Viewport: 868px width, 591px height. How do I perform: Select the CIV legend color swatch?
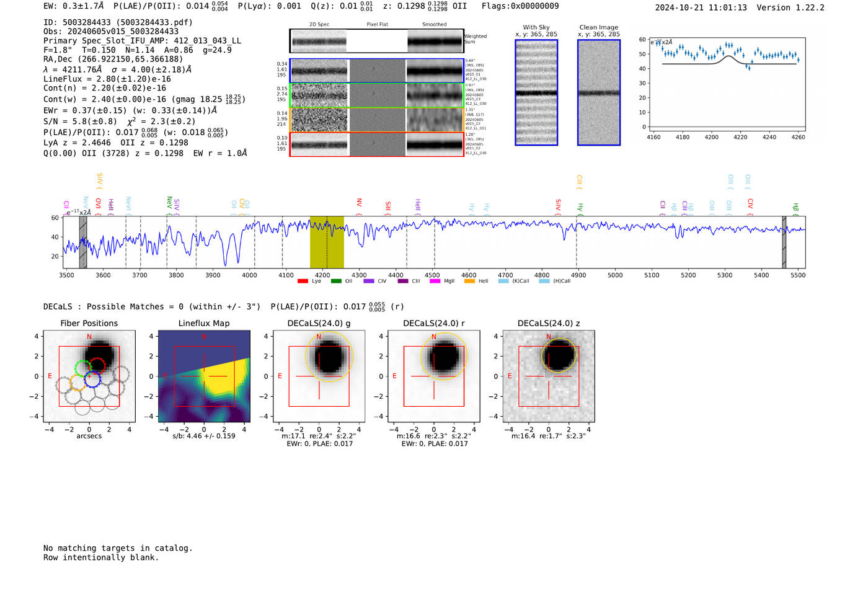click(369, 282)
